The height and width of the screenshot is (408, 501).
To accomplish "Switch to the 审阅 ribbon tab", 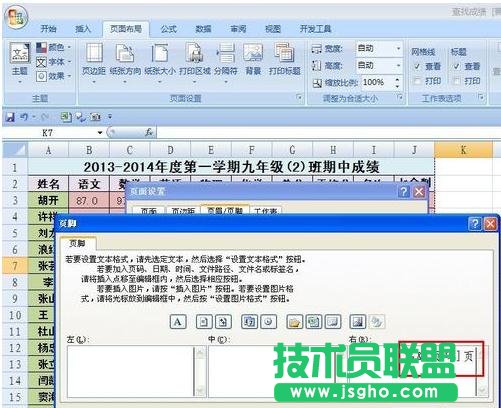I will coord(238,29).
